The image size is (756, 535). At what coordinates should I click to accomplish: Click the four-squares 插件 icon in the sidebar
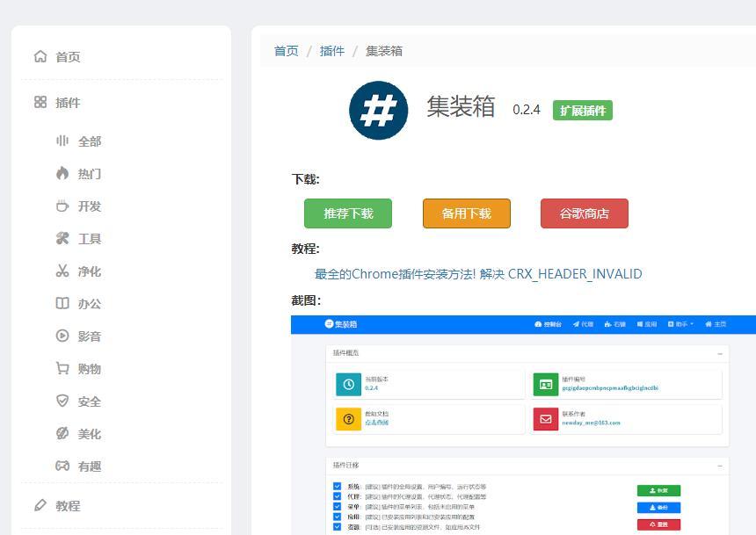click(40, 102)
